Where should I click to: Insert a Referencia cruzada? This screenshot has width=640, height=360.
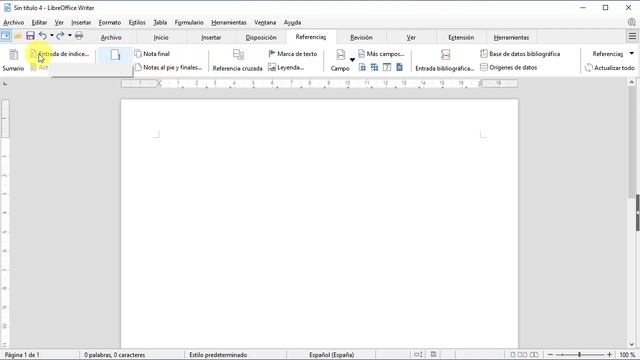pos(238,60)
